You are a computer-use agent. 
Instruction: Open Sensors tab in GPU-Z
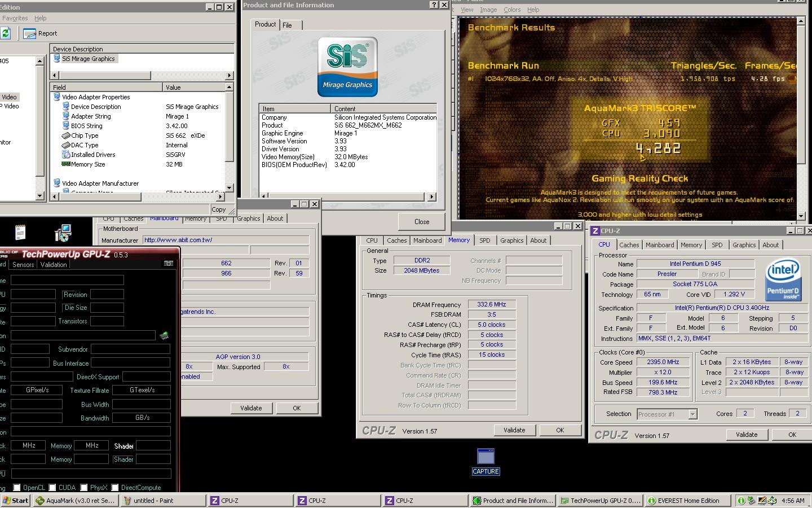coord(23,265)
